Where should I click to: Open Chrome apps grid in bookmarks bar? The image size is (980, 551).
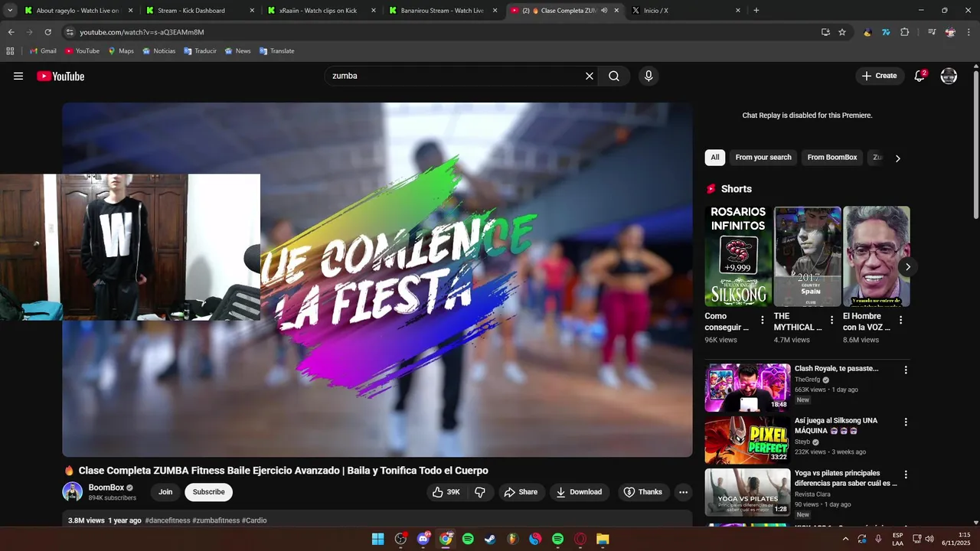[10, 51]
